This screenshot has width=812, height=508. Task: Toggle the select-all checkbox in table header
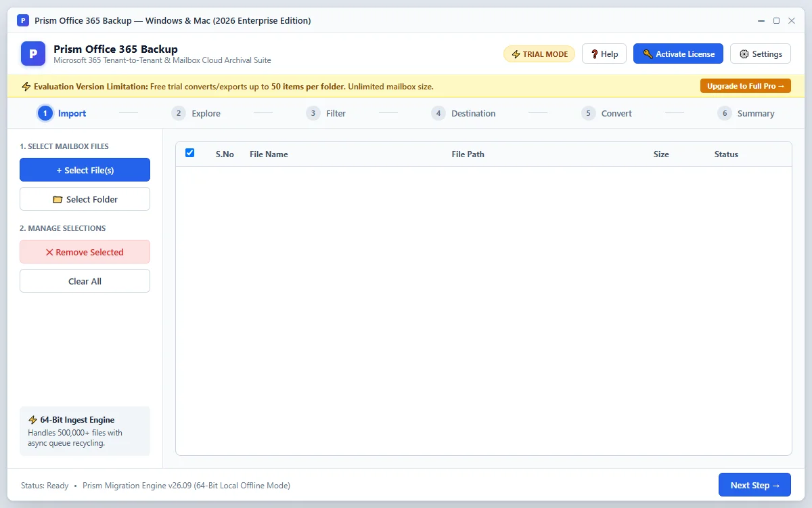coord(189,153)
